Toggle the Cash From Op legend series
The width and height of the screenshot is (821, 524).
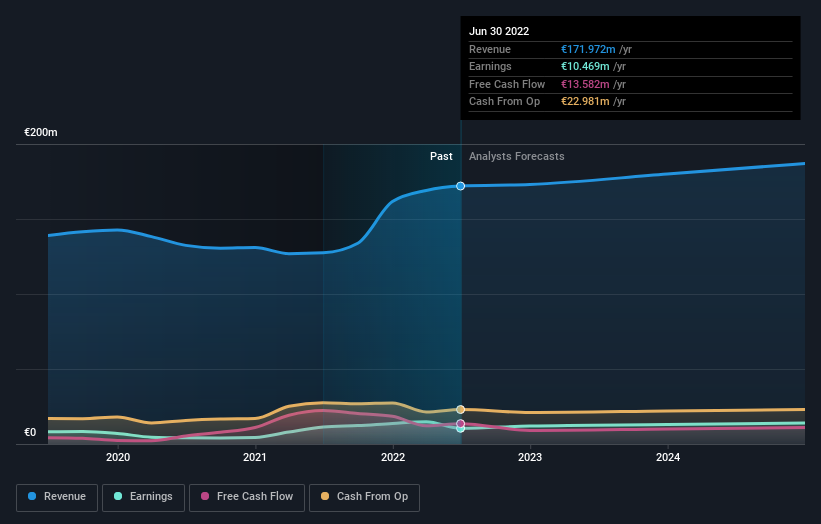pos(364,497)
